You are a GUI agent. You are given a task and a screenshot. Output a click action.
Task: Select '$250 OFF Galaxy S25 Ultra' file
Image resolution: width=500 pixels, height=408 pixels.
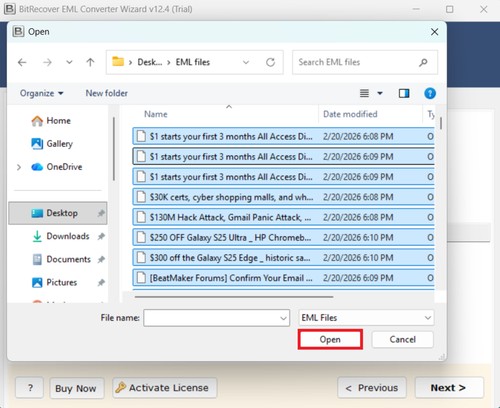pyautogui.click(x=283, y=238)
